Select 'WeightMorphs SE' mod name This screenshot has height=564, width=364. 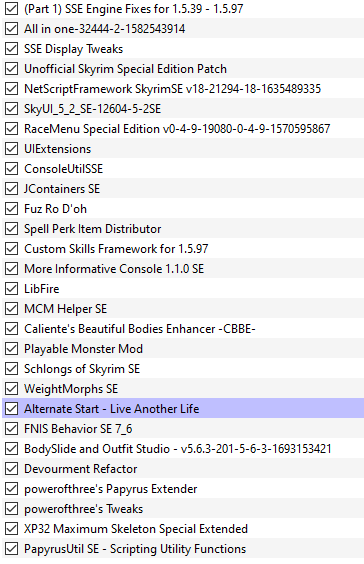pos(71,388)
